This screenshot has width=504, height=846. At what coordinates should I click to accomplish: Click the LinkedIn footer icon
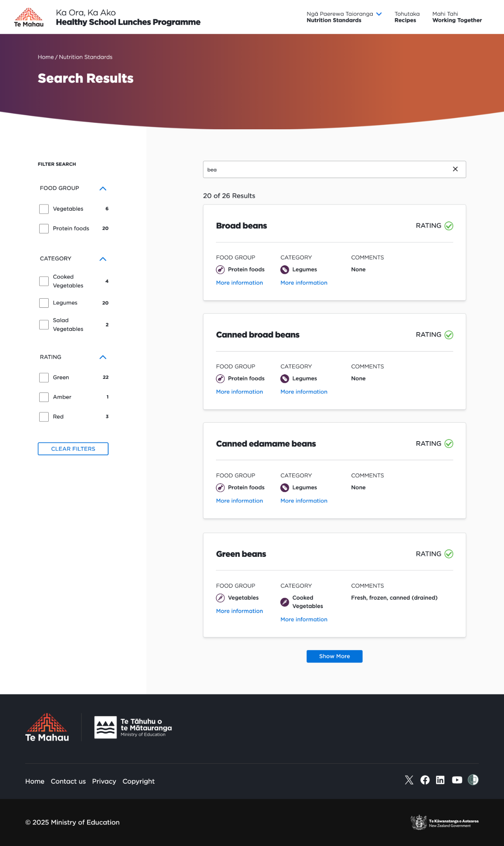pos(440,780)
